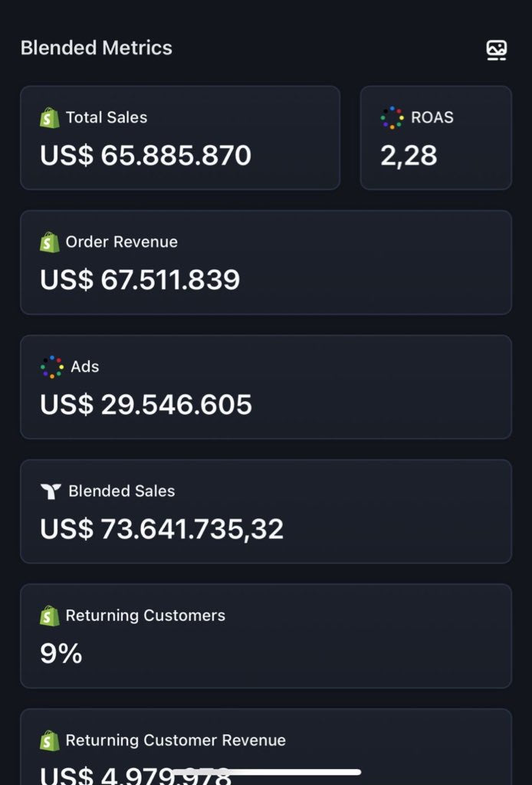Open the ROAS metric card
The width and height of the screenshot is (532, 785).
tap(435, 137)
